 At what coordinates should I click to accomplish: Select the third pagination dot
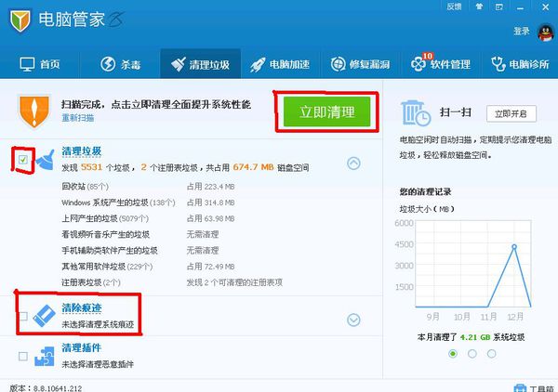[x=491, y=354]
